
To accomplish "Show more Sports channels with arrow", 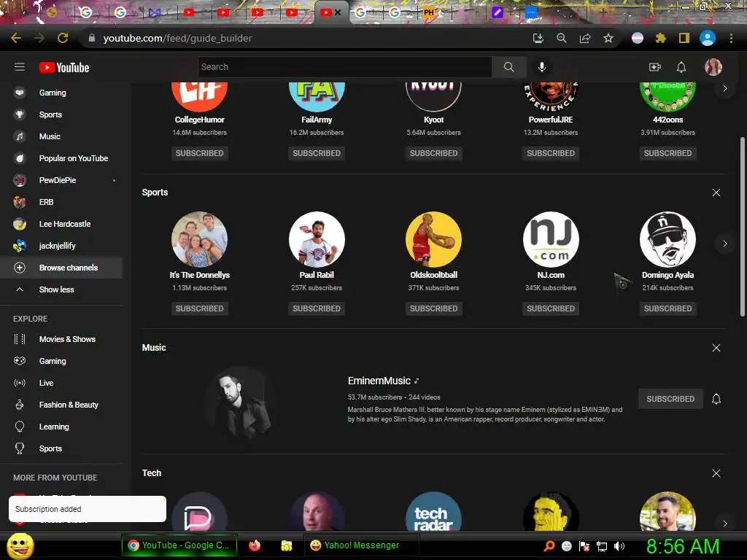I will click(724, 244).
